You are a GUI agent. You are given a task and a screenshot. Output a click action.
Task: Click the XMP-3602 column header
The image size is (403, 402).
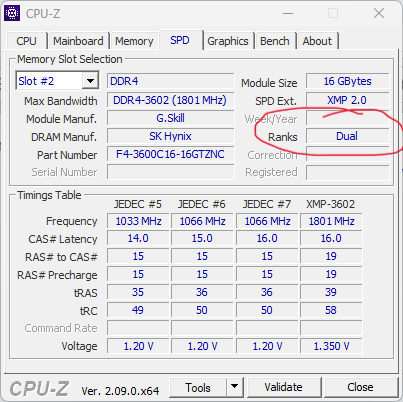[331, 204]
